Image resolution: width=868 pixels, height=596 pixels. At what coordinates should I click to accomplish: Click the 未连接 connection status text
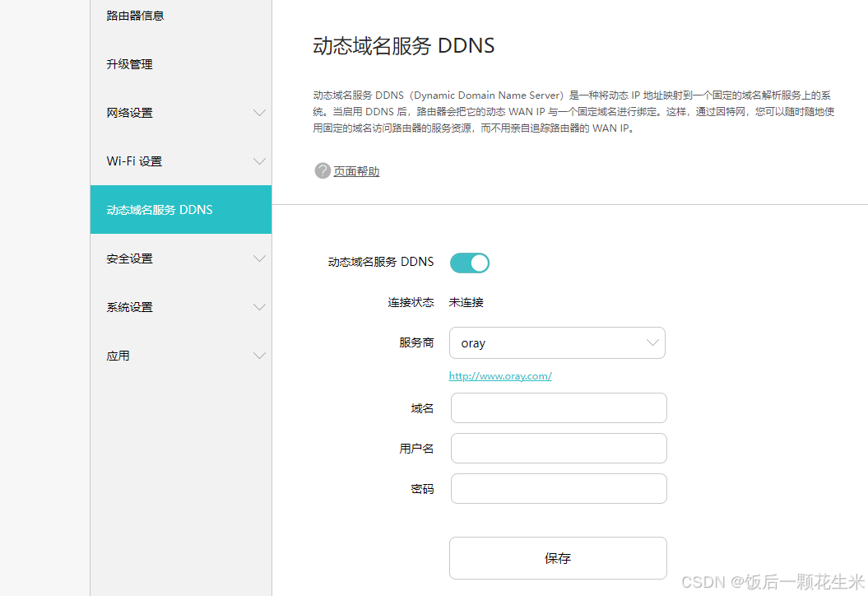click(x=466, y=302)
